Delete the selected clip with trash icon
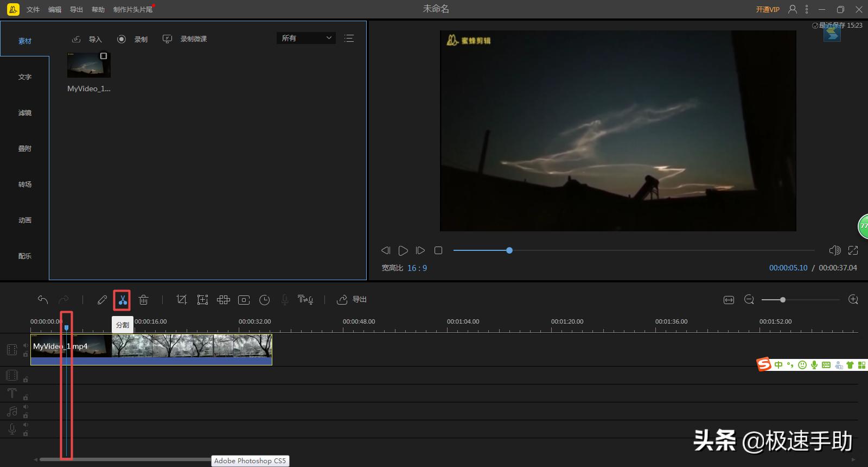Screen dimensions: 868x467 143,300
